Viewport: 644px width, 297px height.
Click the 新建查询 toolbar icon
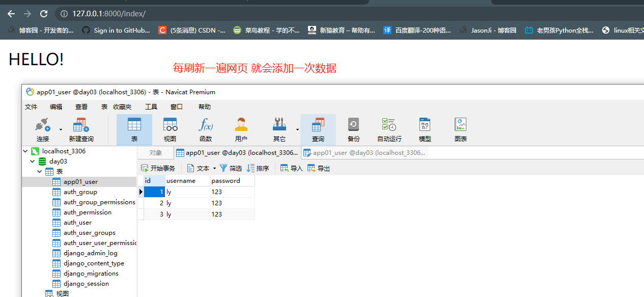81,129
